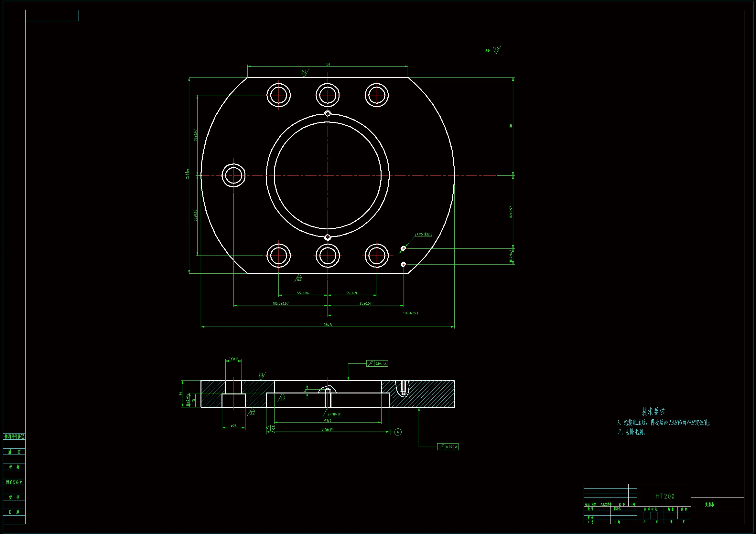This screenshot has width=756, height=534.
Task: Click the 2XM5 thread callout label
Action: pyautogui.click(x=423, y=234)
